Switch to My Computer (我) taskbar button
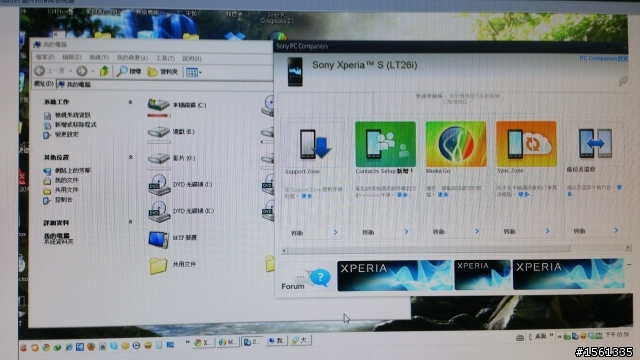640x360 pixels. click(x=276, y=341)
